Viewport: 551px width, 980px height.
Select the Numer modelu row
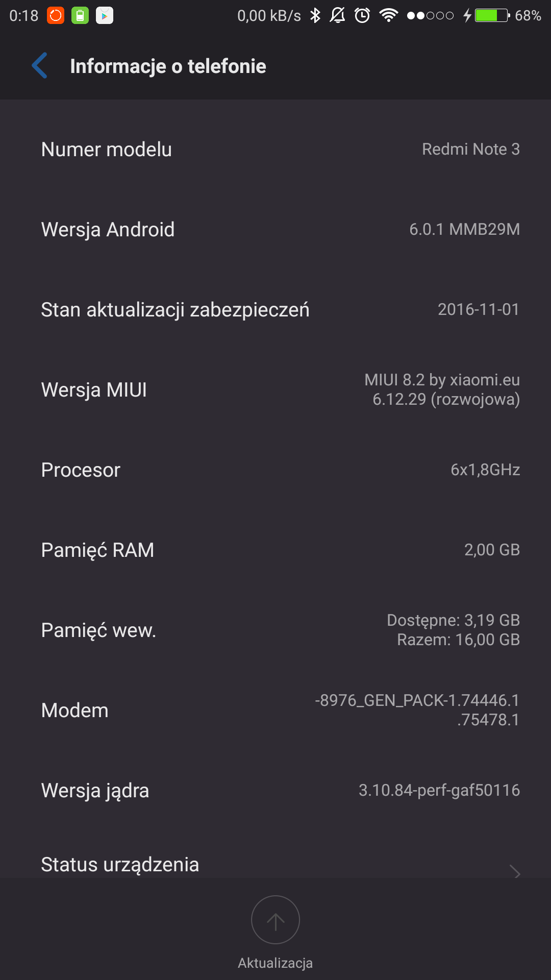(x=275, y=150)
